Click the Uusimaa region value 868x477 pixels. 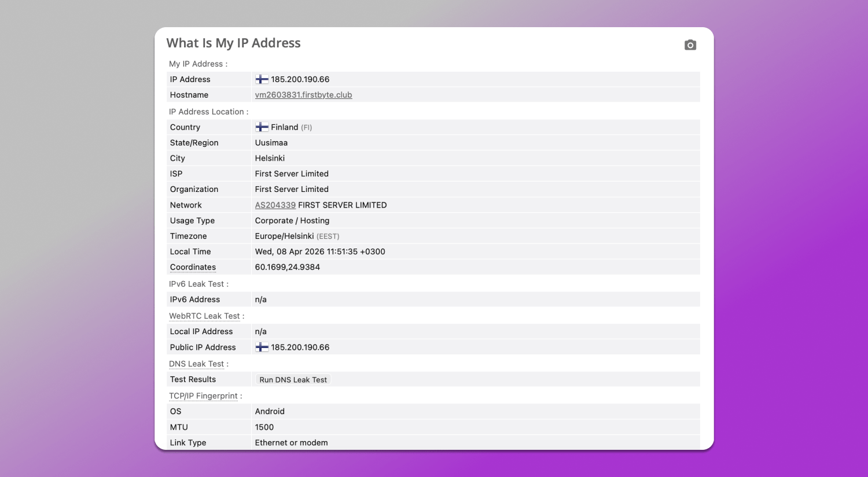tap(271, 143)
